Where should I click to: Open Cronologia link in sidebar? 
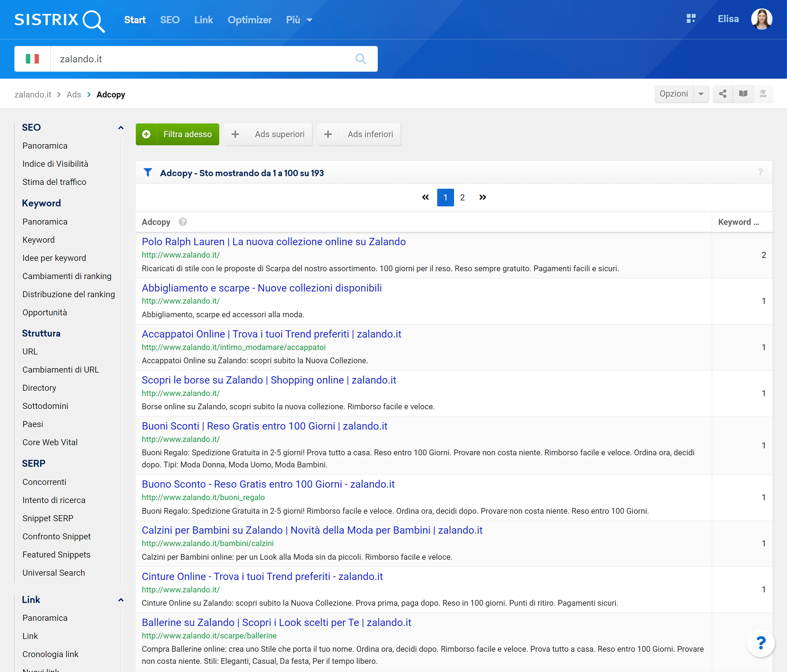[x=50, y=654]
